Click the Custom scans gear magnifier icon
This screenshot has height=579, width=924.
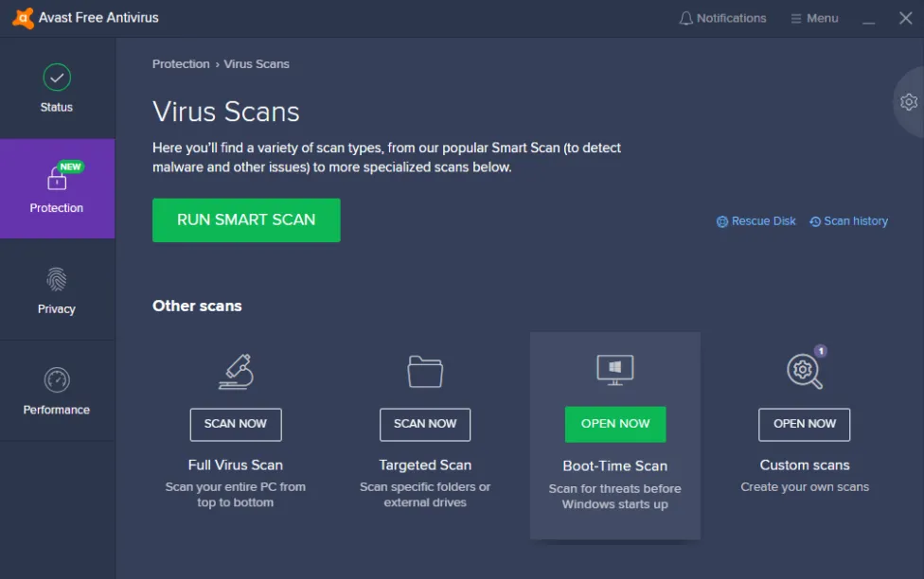(805, 372)
